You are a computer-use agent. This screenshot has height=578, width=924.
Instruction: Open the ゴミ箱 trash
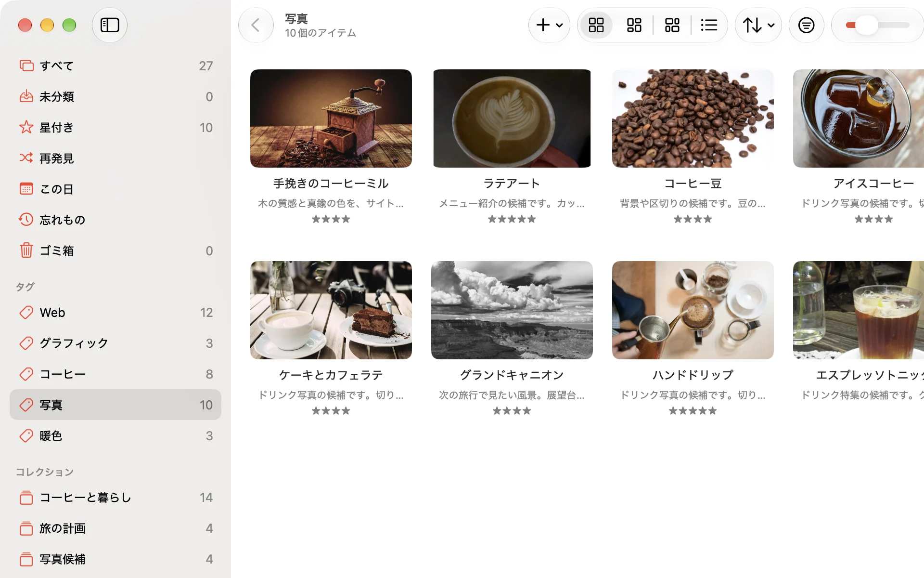point(115,250)
